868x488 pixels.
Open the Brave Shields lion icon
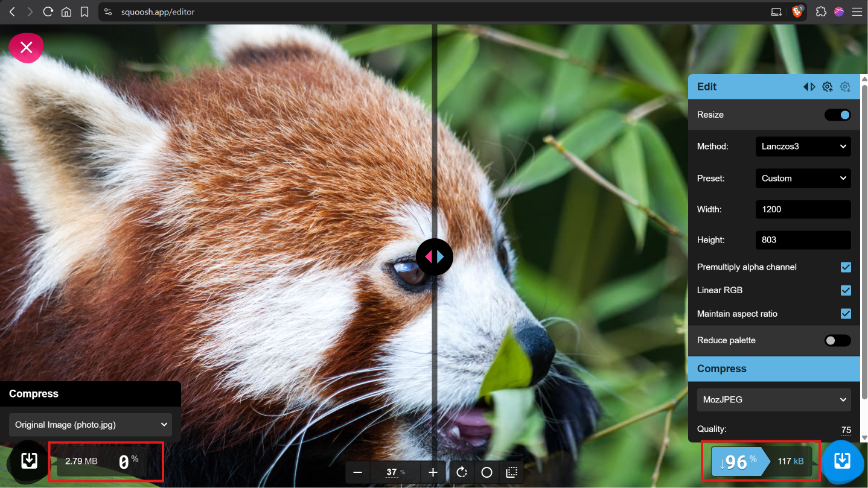[798, 11]
